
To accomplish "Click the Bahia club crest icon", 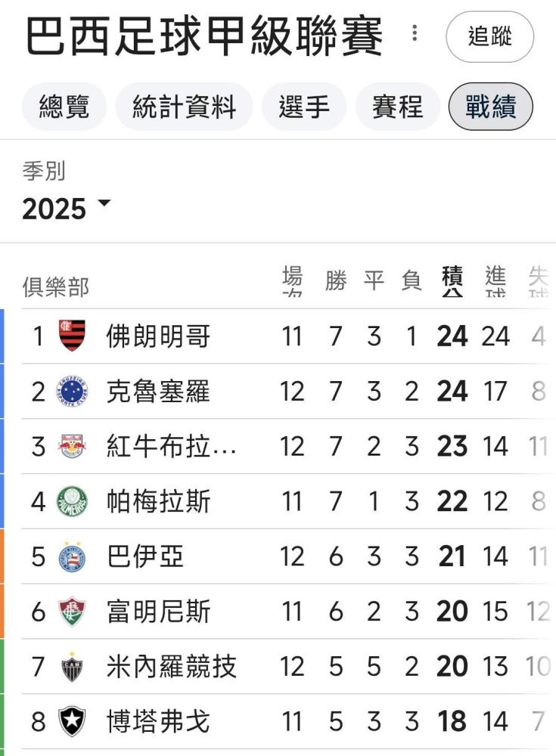I will (73, 557).
